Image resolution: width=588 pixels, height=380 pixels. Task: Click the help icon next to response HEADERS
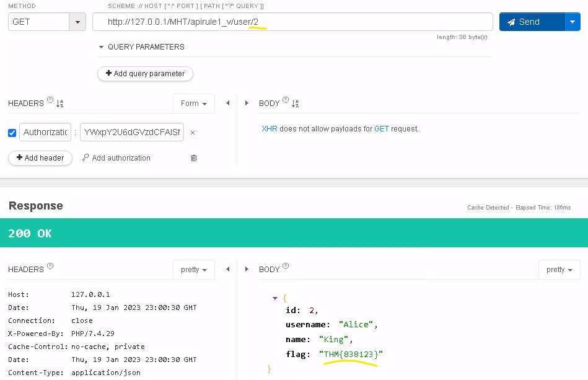pos(49,265)
